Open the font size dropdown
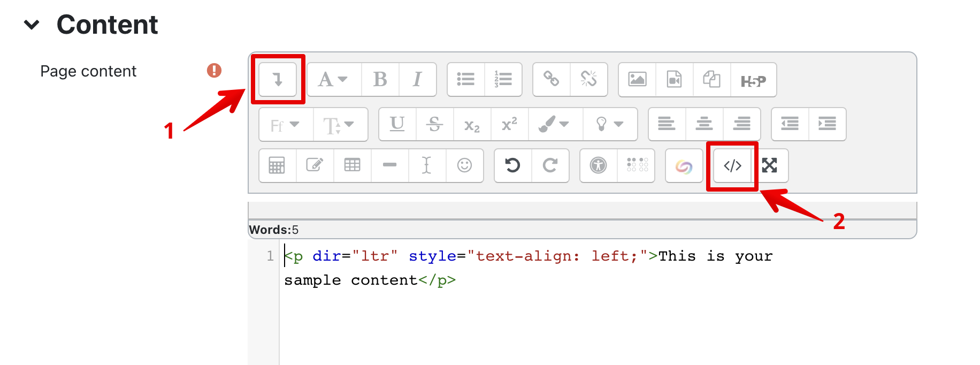Viewport: 980px width, 365px height. [339, 125]
